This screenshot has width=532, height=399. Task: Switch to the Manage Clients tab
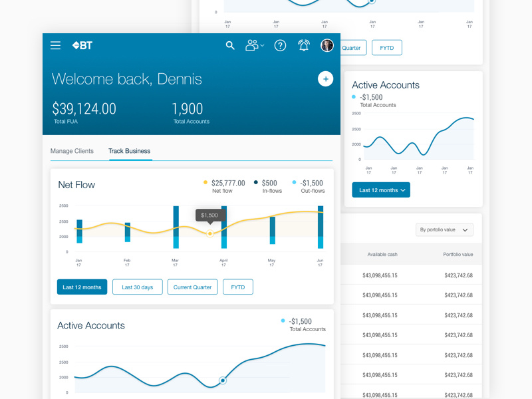coord(72,152)
